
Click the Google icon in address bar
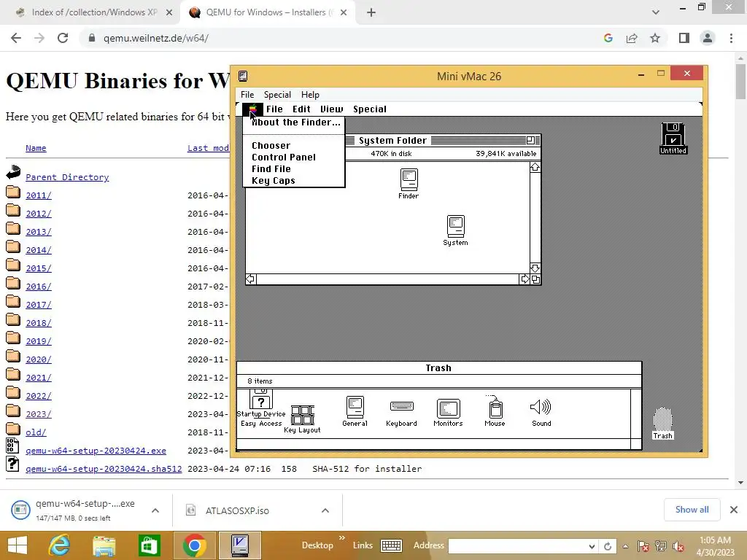[608, 38]
